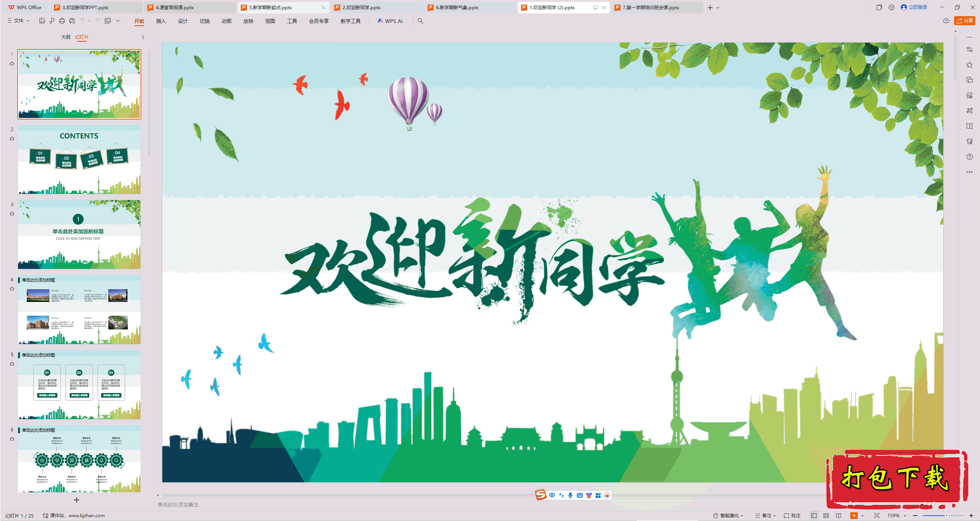Click the cloud upload icon

coord(946,21)
